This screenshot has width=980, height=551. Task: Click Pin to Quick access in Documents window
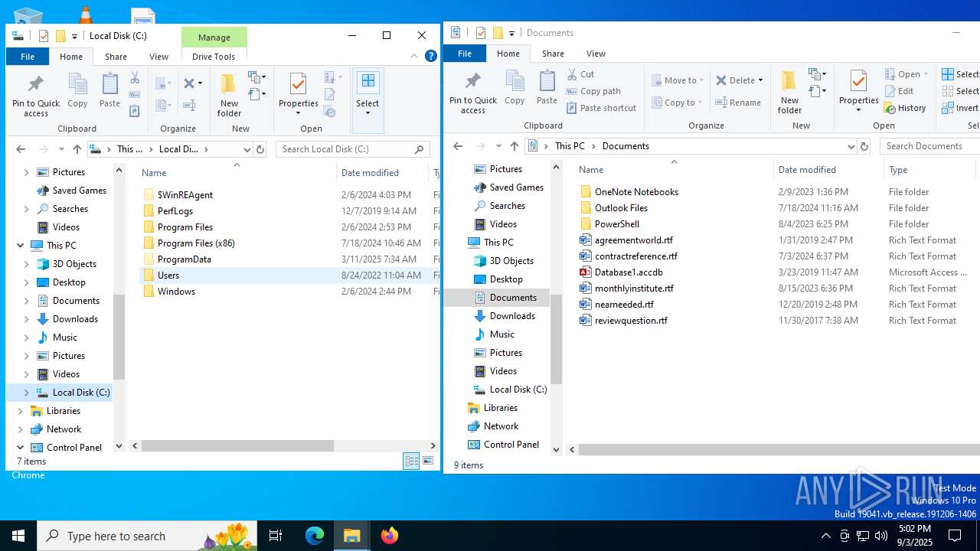(472, 93)
